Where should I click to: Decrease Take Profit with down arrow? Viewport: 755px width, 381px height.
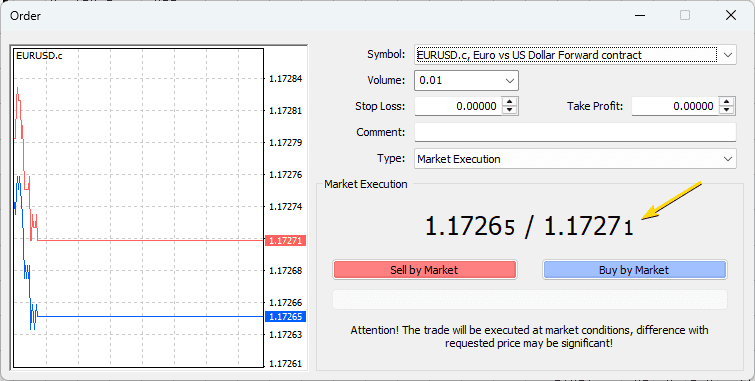(727, 110)
